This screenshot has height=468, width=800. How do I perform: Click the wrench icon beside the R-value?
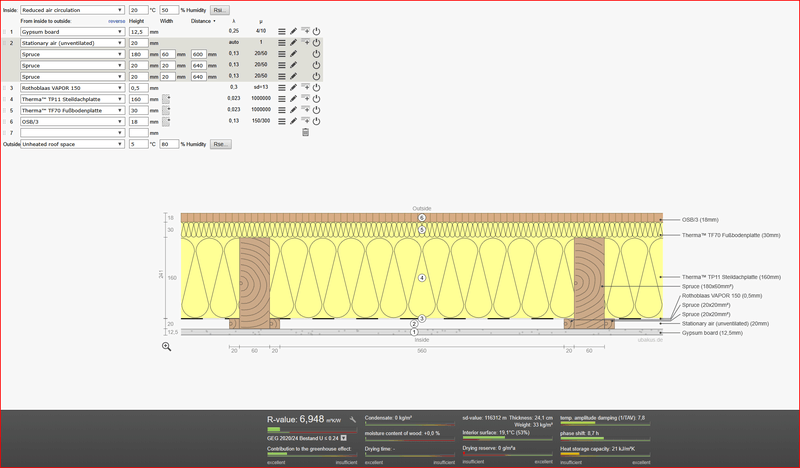pos(353,422)
